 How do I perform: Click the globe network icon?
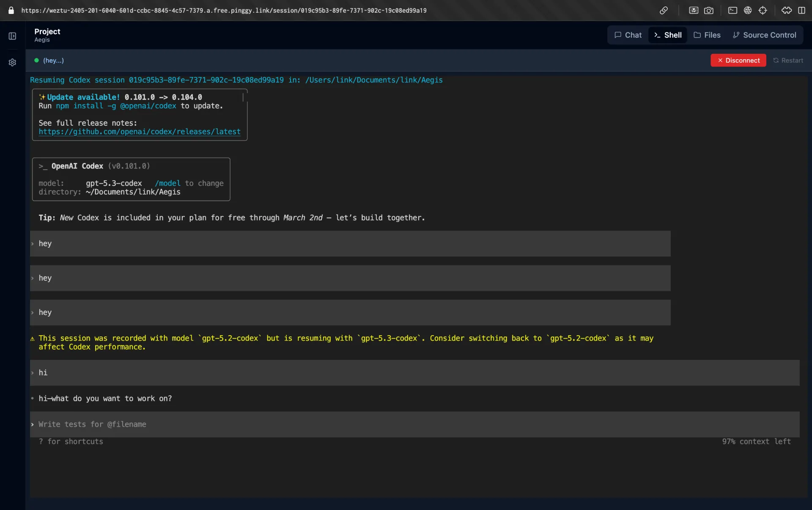pyautogui.click(x=748, y=11)
